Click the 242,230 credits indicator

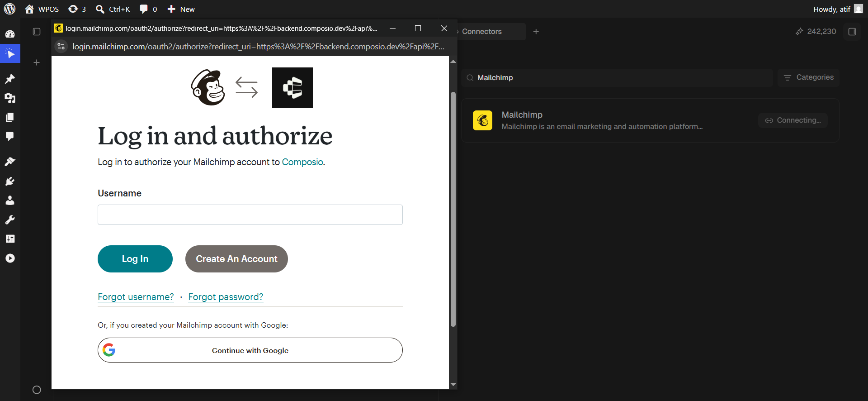point(816,32)
